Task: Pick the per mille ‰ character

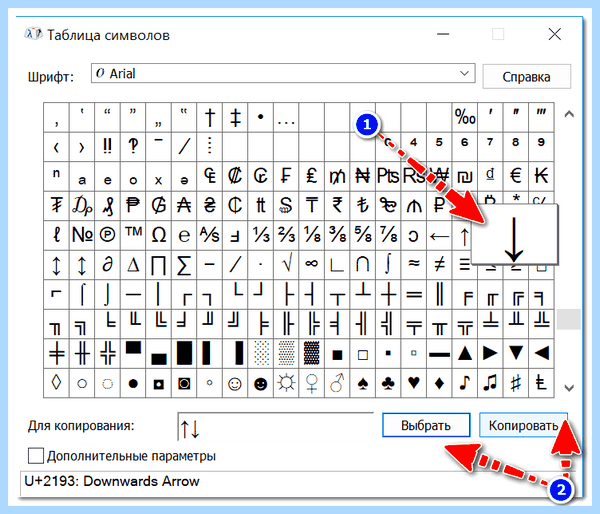Action: [465, 117]
